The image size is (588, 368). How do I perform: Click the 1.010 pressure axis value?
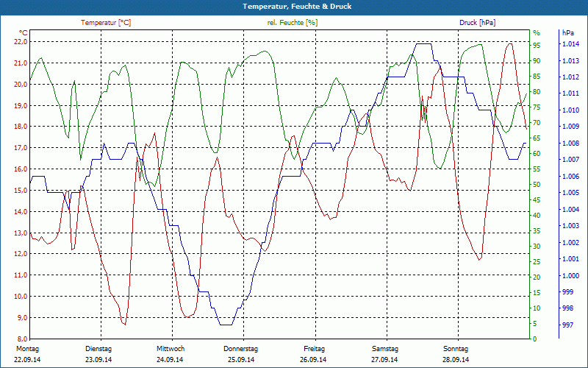pos(570,110)
